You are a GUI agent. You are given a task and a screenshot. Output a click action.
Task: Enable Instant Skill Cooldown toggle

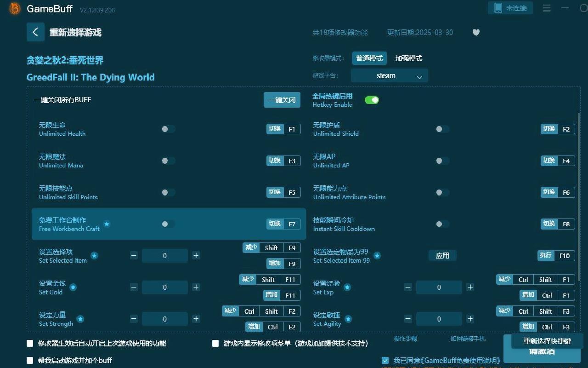(442, 224)
